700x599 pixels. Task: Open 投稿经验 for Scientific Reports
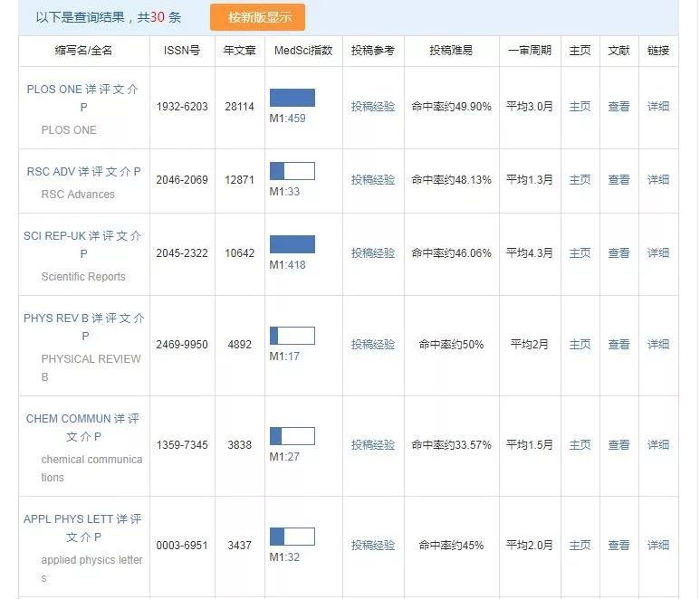point(373,252)
